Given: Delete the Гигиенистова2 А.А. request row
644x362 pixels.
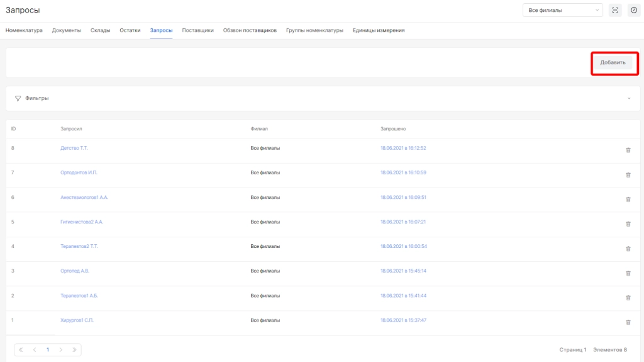Looking at the screenshot, I should point(628,223).
